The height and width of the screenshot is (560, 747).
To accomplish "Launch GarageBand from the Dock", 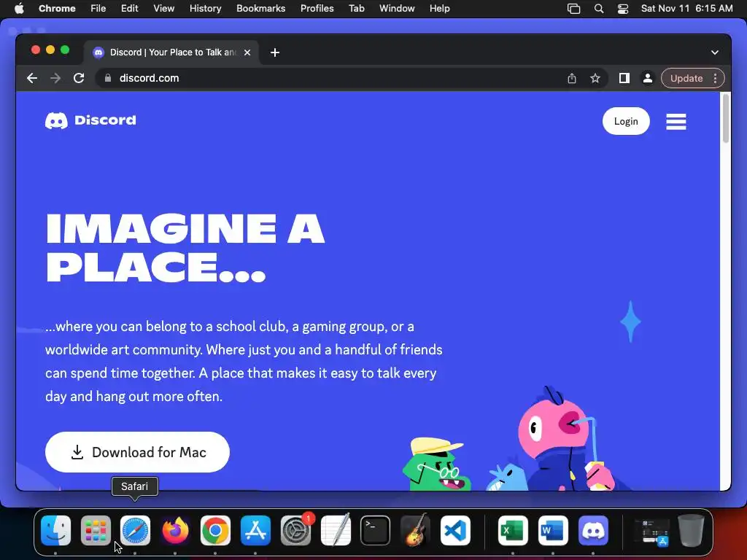I will (415, 531).
